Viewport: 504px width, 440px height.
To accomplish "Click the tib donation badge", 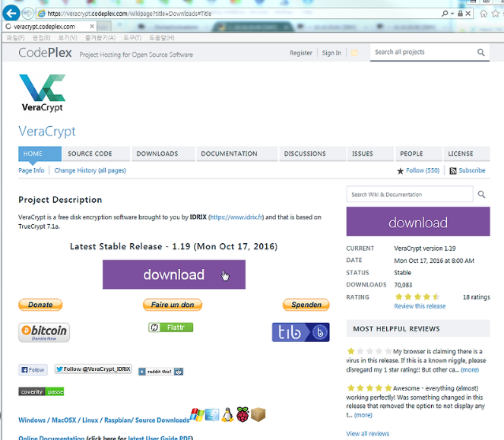I will click(x=300, y=332).
